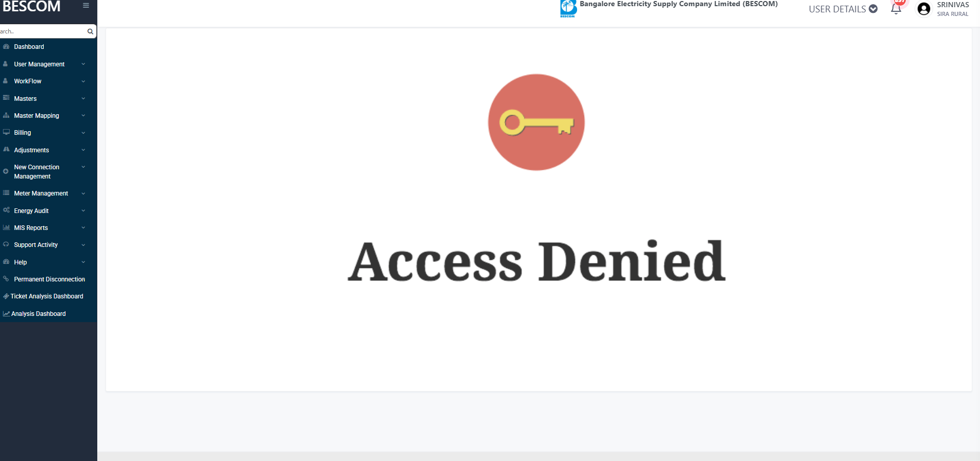Open Permanent Disconnection page

pyautogui.click(x=48, y=279)
